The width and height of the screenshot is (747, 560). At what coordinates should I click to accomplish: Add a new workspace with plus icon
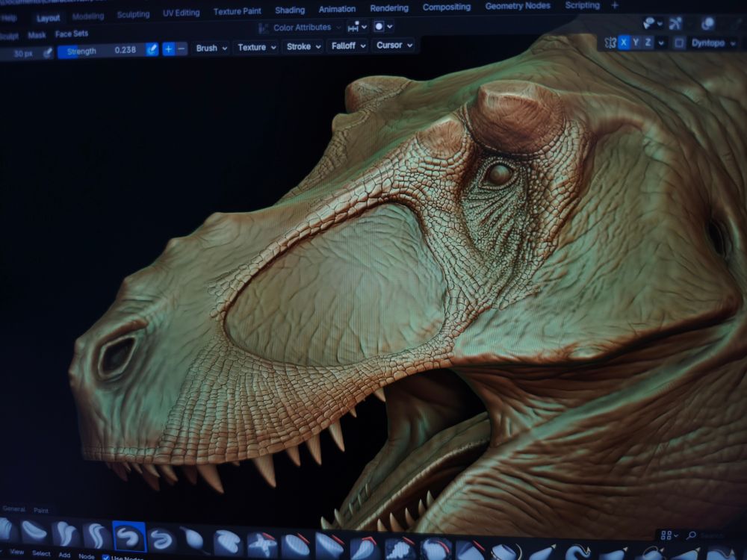pos(615,5)
